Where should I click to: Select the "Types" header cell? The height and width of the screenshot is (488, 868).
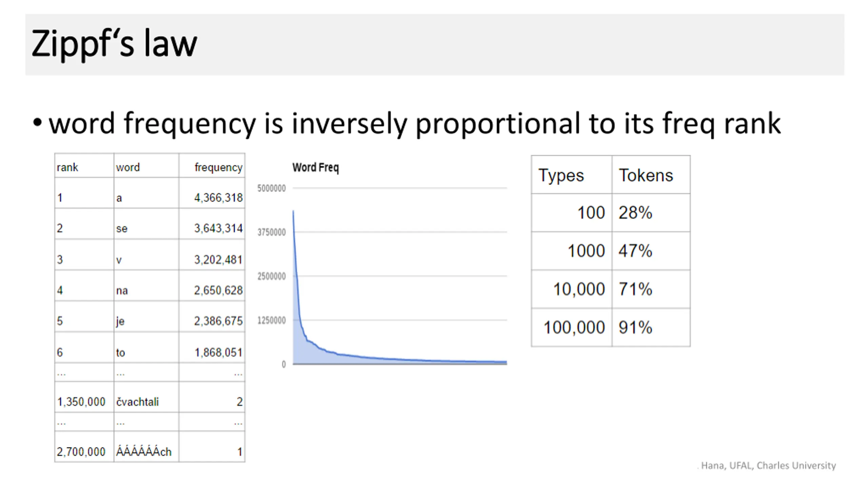pos(561,176)
